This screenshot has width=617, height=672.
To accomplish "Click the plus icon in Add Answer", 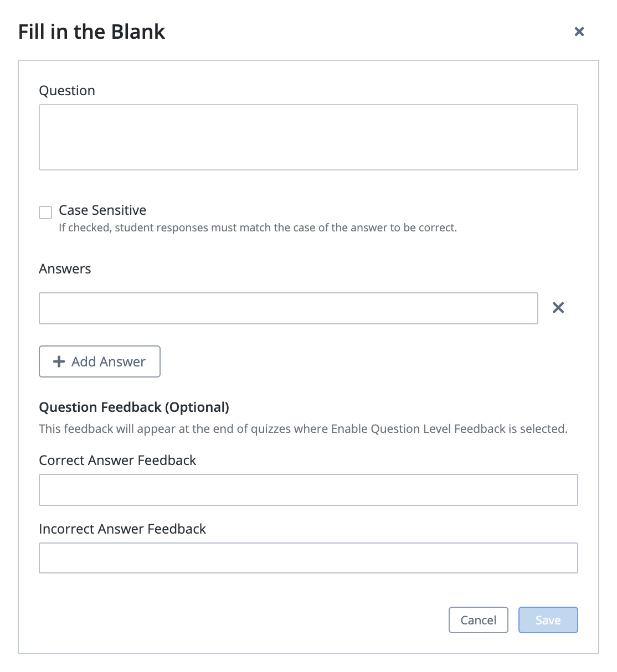I will point(59,361).
